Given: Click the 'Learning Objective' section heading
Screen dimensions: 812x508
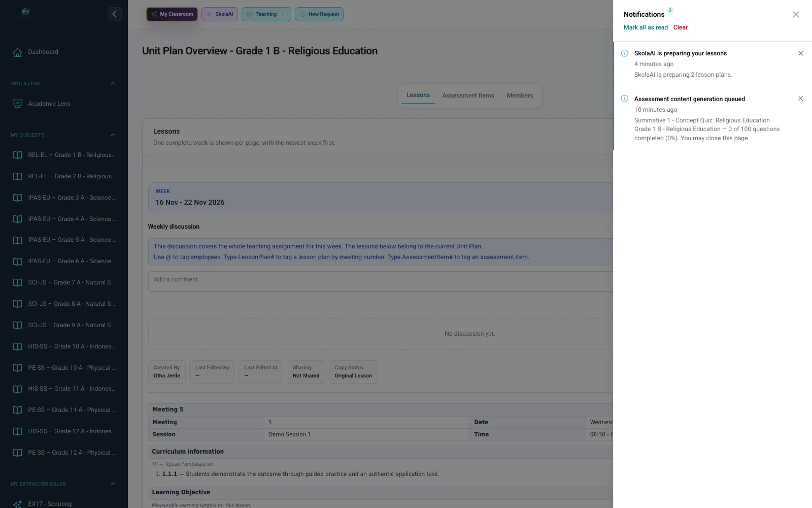Looking at the screenshot, I should tap(181, 492).
